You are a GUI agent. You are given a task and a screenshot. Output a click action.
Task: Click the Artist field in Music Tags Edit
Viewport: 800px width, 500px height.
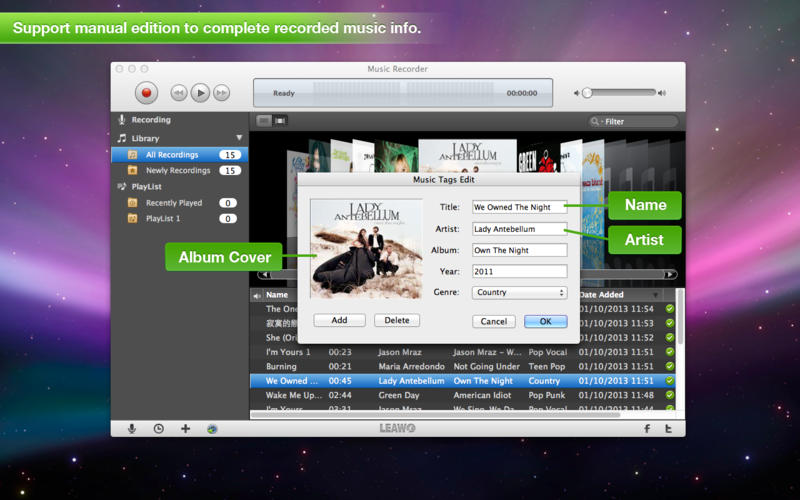point(519,229)
